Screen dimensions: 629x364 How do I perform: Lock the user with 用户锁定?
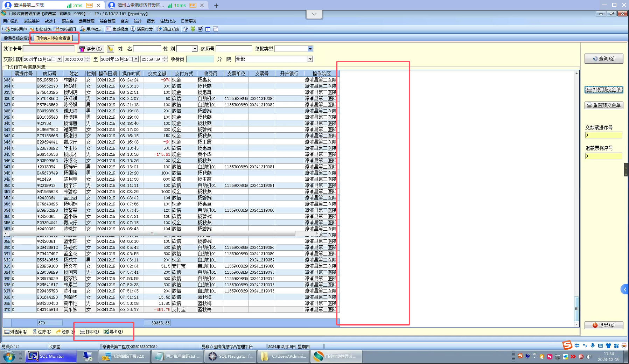[91, 29]
